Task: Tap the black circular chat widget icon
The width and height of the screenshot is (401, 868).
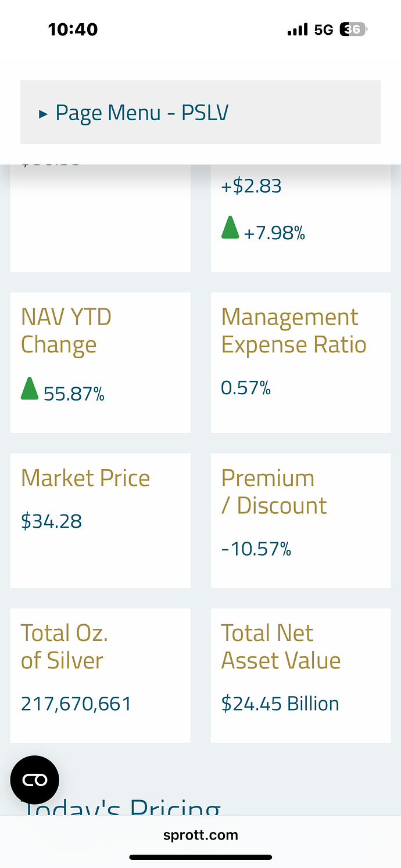Action: tap(35, 780)
